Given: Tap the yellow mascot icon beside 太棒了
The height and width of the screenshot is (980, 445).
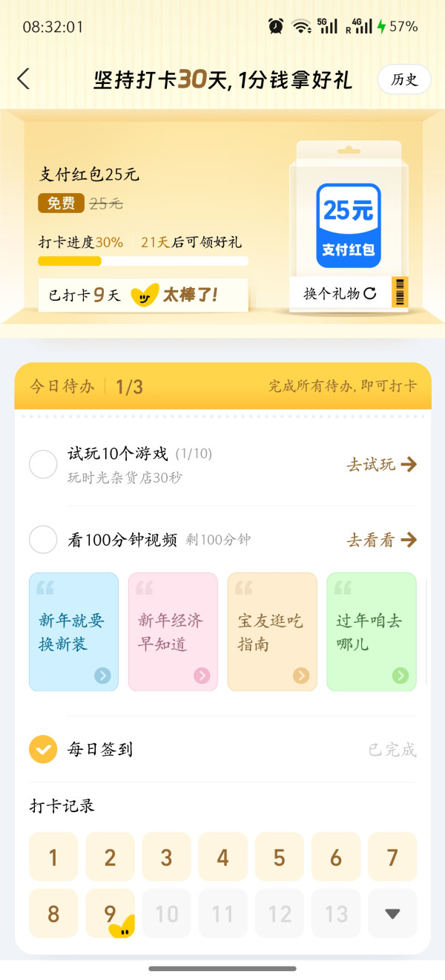Looking at the screenshot, I should [x=145, y=295].
